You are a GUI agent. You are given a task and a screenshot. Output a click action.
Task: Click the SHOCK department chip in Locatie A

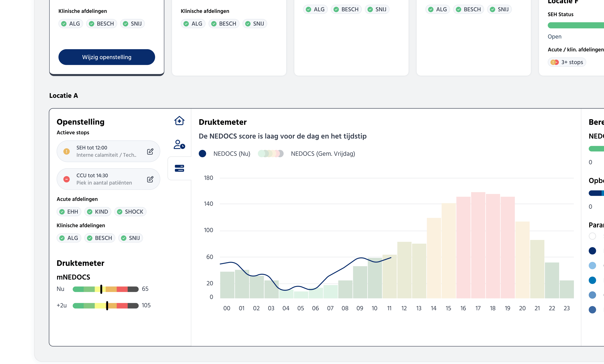click(130, 212)
